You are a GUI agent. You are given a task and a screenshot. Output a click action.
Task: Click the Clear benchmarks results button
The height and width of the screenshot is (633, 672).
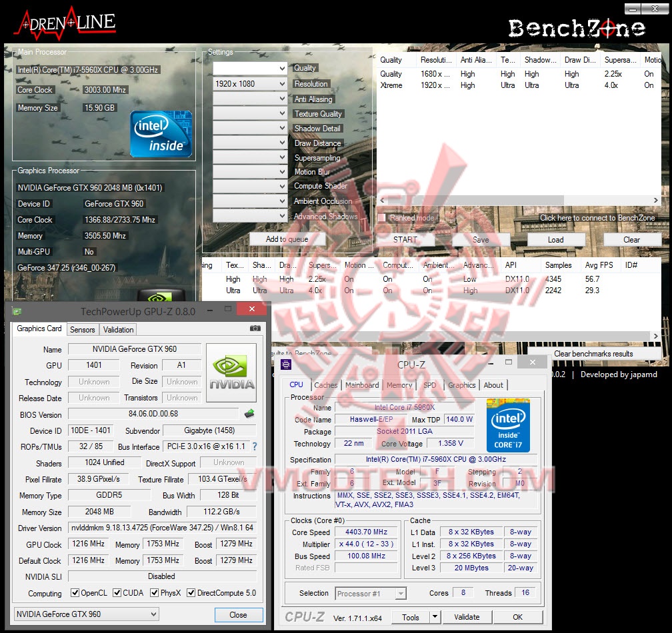point(593,354)
